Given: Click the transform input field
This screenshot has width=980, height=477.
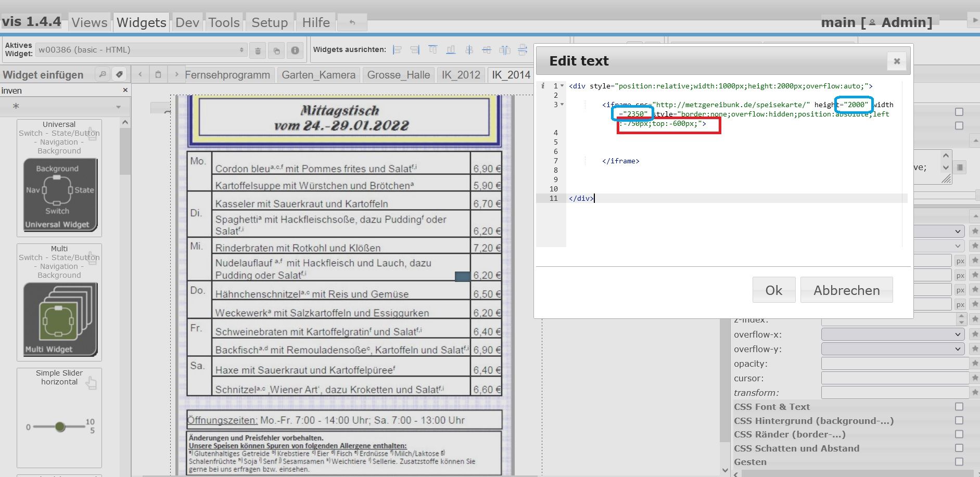Looking at the screenshot, I should point(895,393).
